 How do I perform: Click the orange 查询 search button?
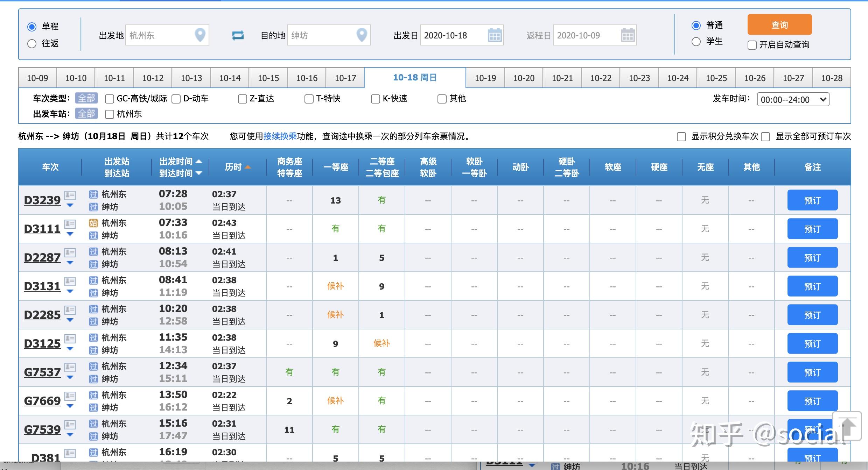[x=779, y=25]
